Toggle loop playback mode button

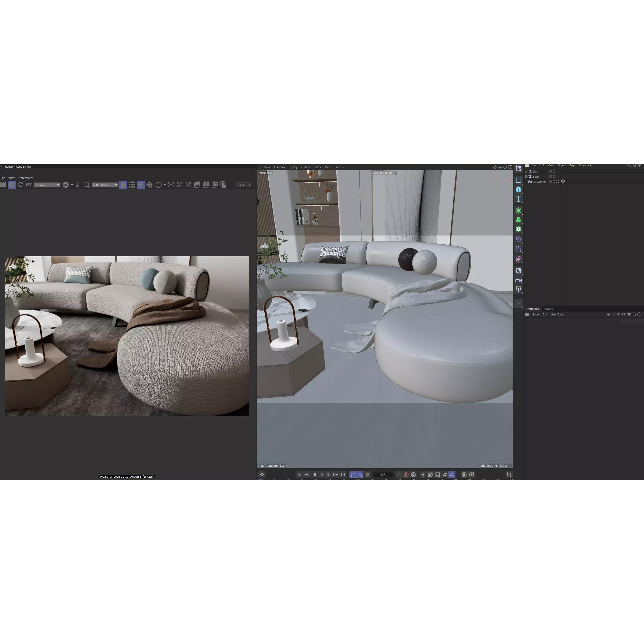pos(353,475)
